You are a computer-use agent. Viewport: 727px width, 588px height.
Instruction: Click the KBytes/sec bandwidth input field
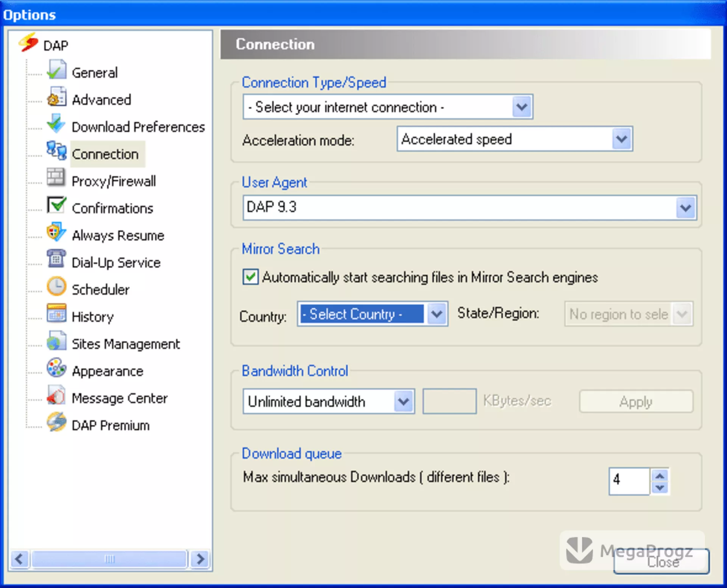coord(449,401)
